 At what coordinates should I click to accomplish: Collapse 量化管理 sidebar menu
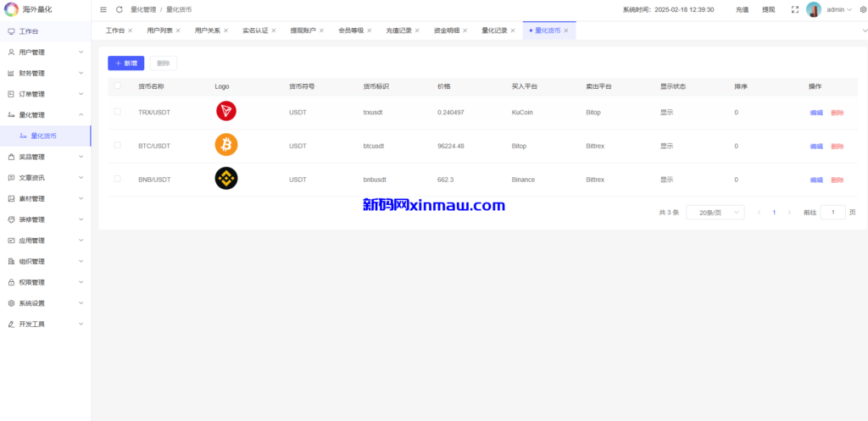(46, 115)
